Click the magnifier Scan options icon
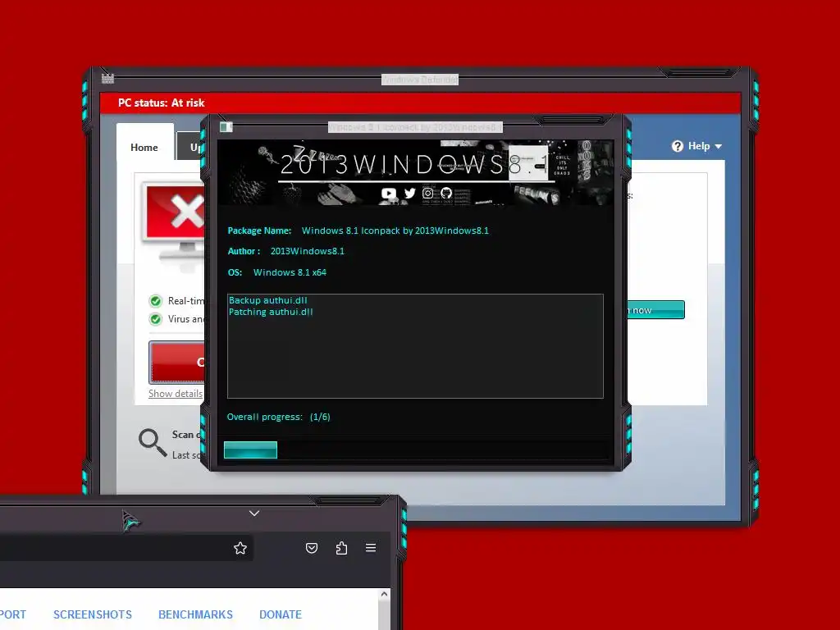This screenshot has width=840, height=630. (x=153, y=442)
